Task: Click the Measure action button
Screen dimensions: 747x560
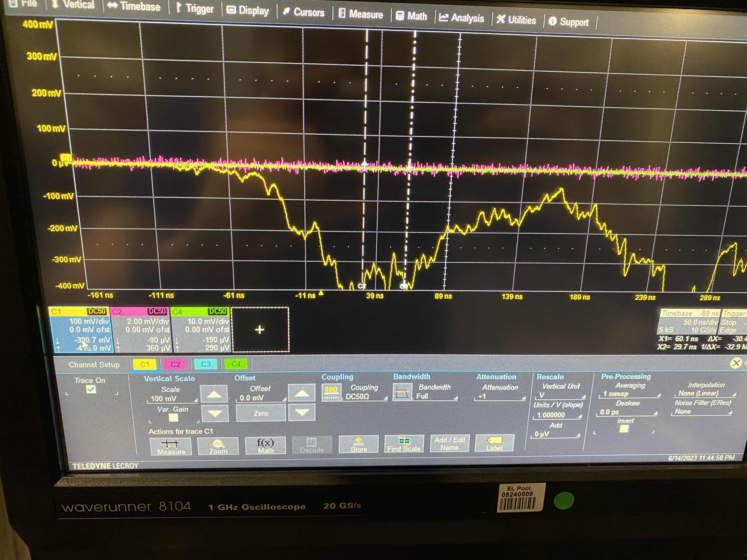Action: pos(171,447)
